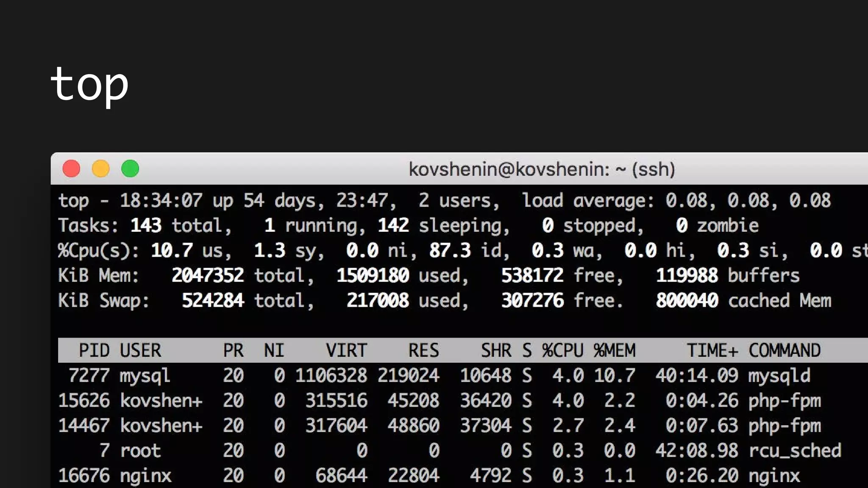Click the nginx command in last row

(774, 476)
